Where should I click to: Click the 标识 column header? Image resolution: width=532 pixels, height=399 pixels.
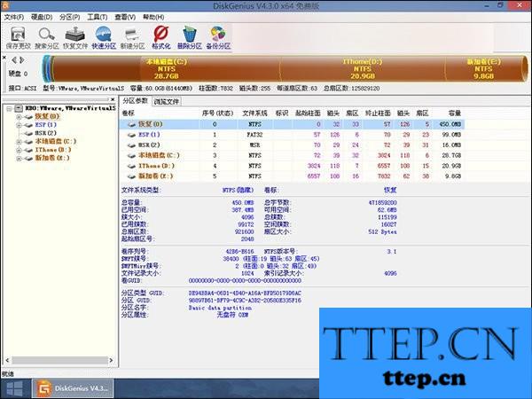click(x=282, y=113)
